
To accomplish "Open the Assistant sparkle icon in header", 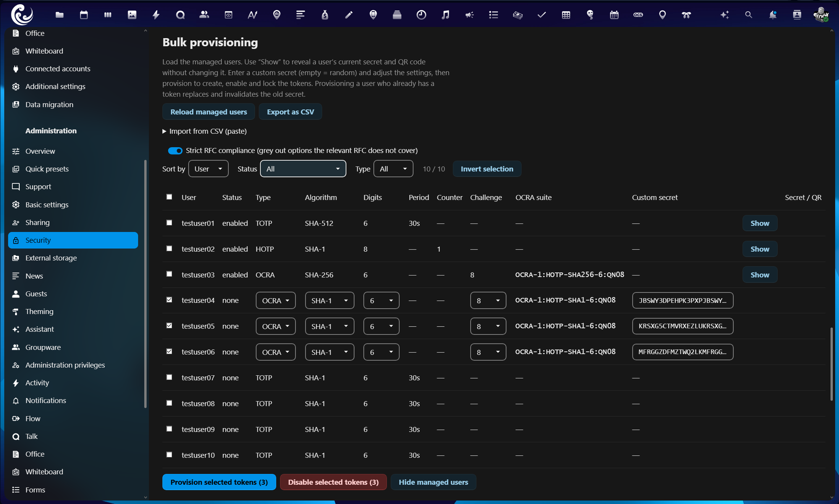I will (724, 15).
